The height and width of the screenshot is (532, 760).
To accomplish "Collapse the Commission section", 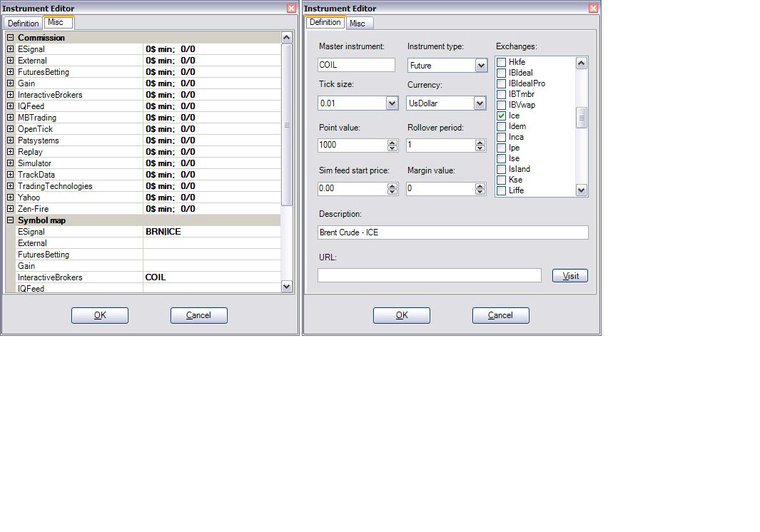I will (x=10, y=37).
